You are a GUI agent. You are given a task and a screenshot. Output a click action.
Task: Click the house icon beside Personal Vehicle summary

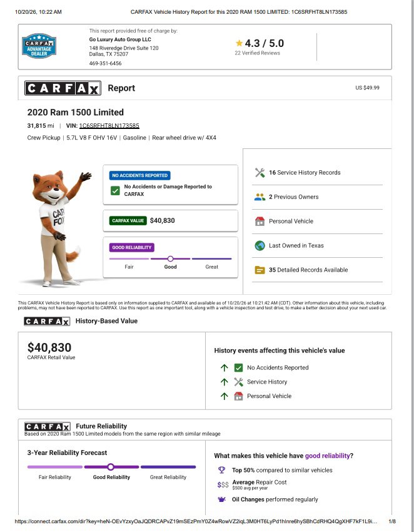click(x=260, y=221)
